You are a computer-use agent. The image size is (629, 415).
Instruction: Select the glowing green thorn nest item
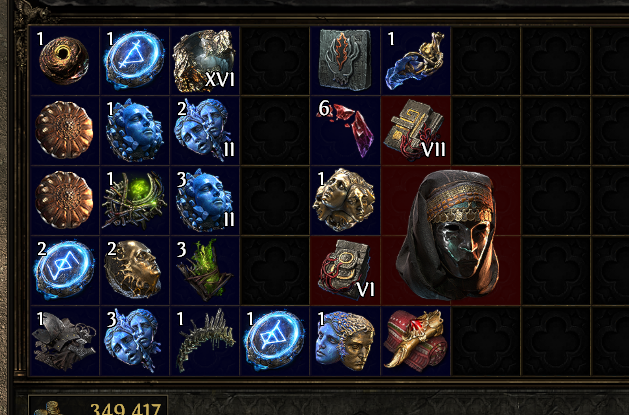[134, 200]
